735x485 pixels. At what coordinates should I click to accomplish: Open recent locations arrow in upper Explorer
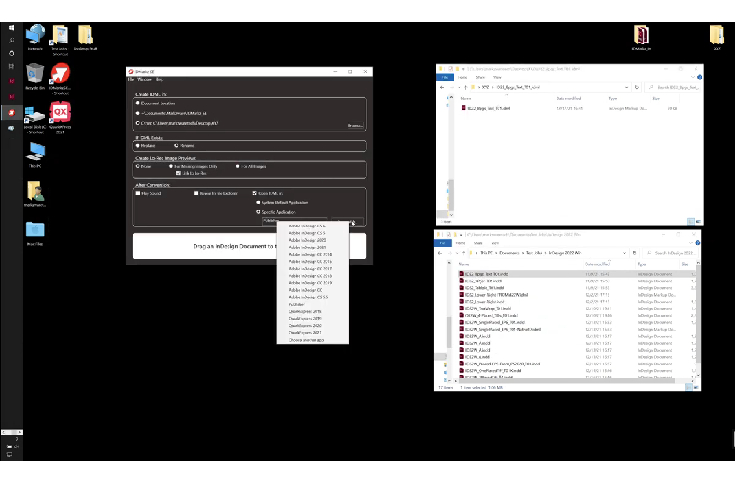pyautogui.click(x=458, y=87)
